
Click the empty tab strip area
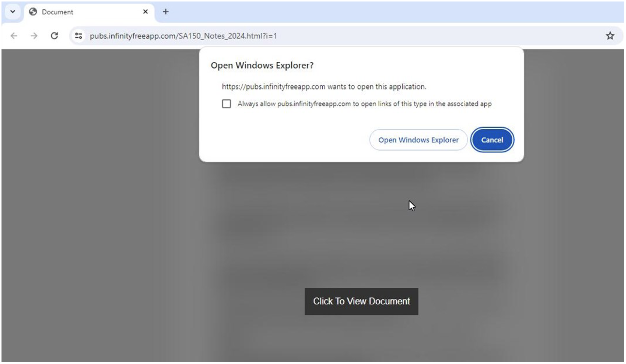point(337,12)
